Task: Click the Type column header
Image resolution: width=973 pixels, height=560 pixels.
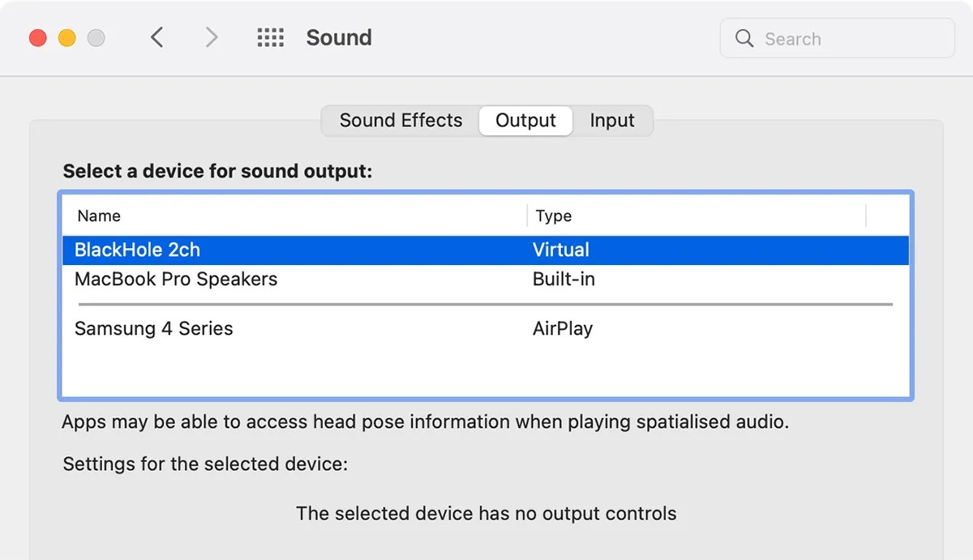Action: click(x=554, y=216)
